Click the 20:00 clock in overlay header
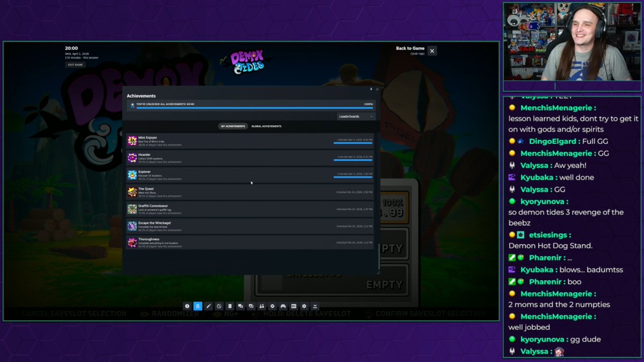644x362 pixels. (x=71, y=48)
